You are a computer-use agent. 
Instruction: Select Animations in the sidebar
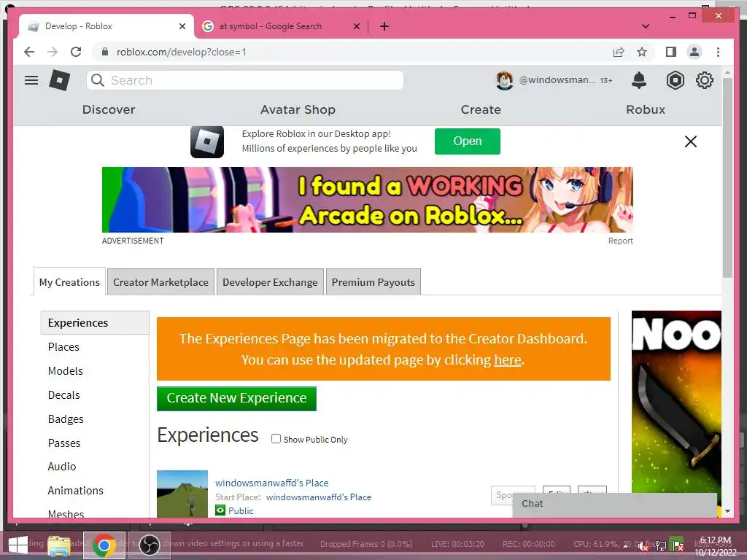(75, 490)
